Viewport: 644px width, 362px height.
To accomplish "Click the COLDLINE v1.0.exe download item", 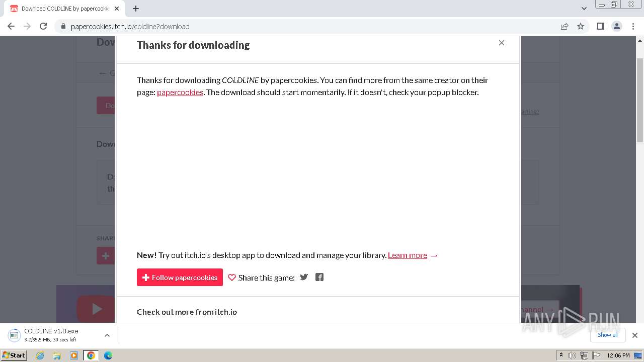I will coord(51,335).
